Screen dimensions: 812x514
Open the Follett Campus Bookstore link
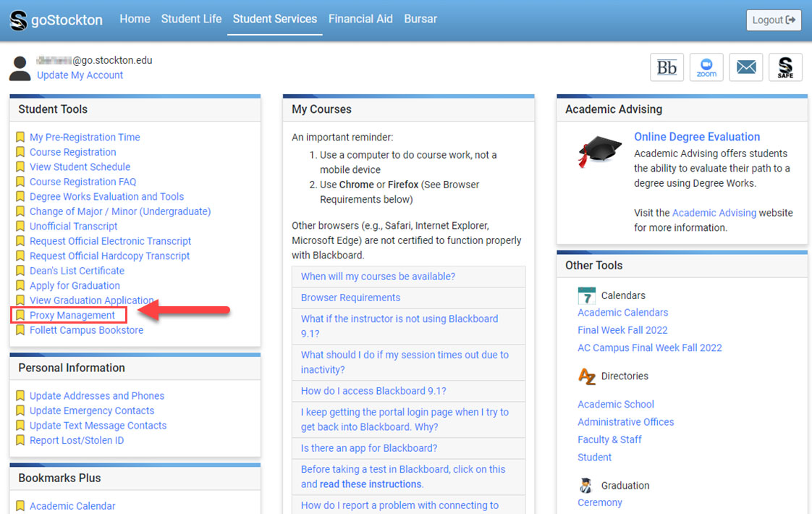(86, 330)
